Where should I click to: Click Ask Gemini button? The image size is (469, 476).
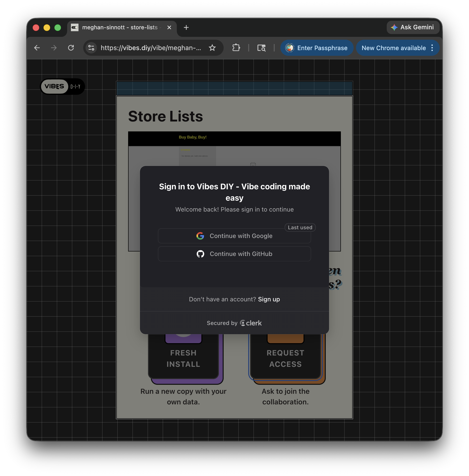click(413, 27)
